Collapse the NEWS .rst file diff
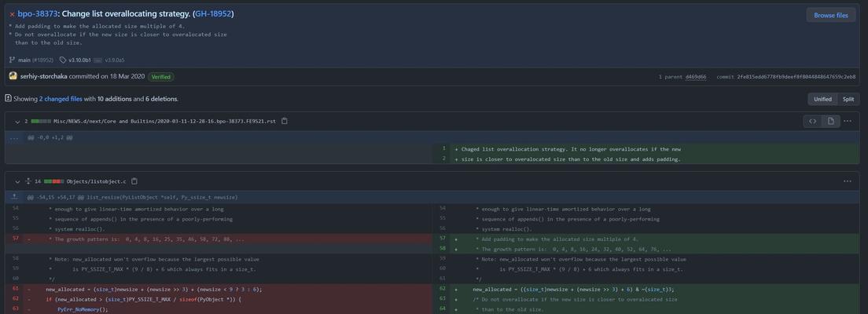Screen dimensions: 868x314 (17, 121)
